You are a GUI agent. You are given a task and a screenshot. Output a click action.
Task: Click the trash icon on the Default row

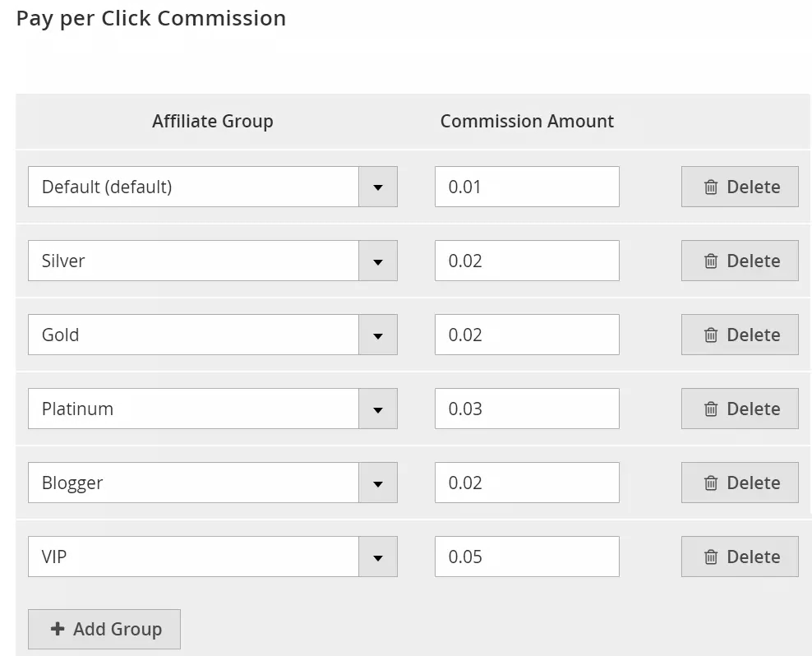[x=710, y=187]
